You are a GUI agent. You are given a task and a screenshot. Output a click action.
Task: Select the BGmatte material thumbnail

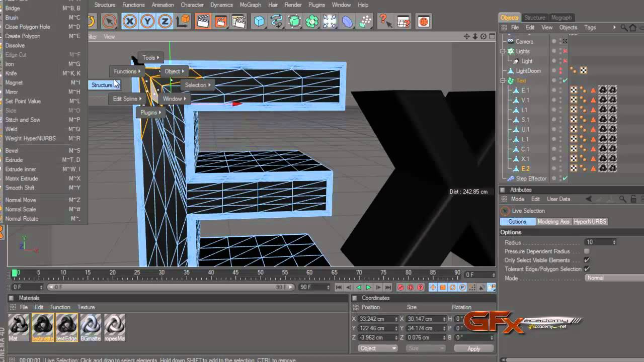point(91,327)
